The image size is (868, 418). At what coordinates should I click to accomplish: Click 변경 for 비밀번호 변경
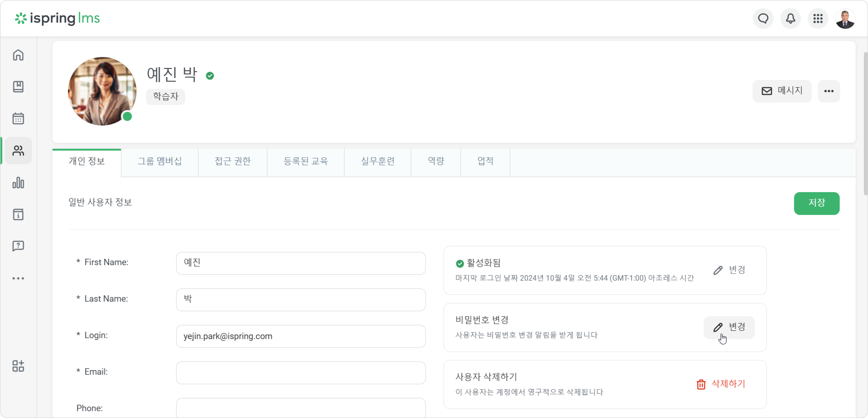click(x=729, y=327)
